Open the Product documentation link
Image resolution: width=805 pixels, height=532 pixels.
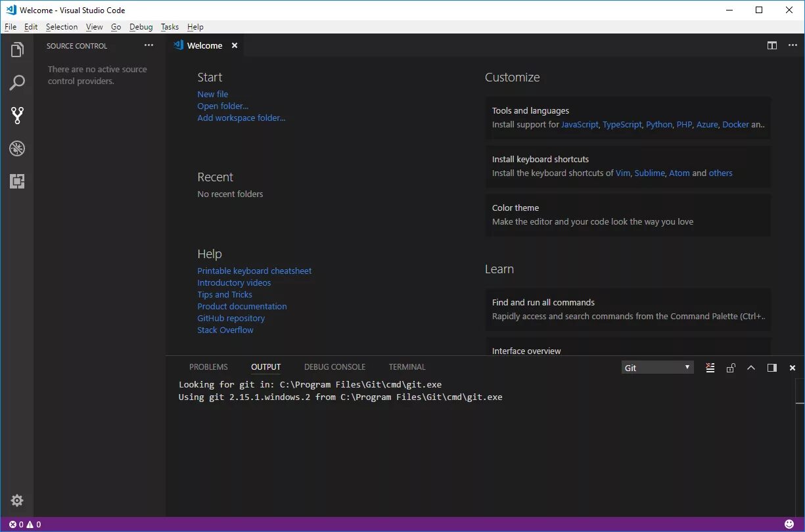point(242,306)
